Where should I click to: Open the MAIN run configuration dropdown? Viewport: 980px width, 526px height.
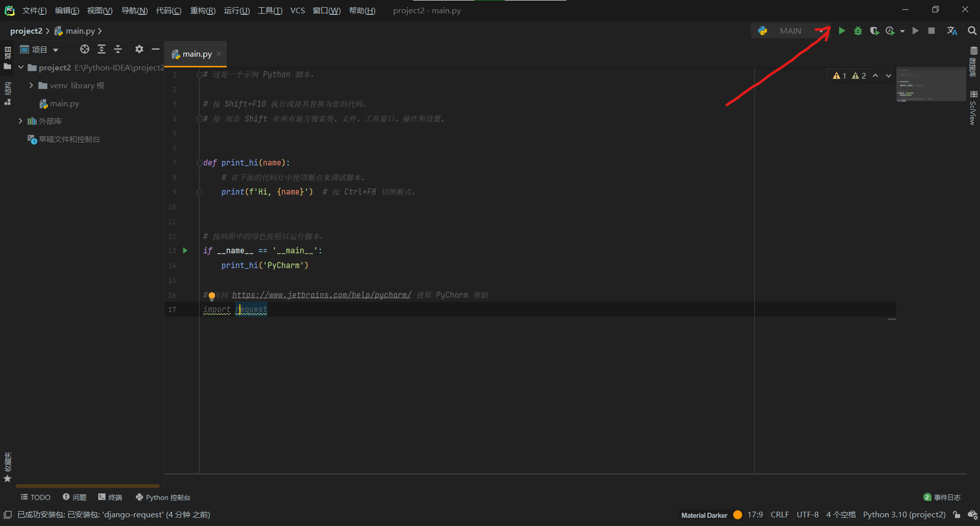click(790, 31)
